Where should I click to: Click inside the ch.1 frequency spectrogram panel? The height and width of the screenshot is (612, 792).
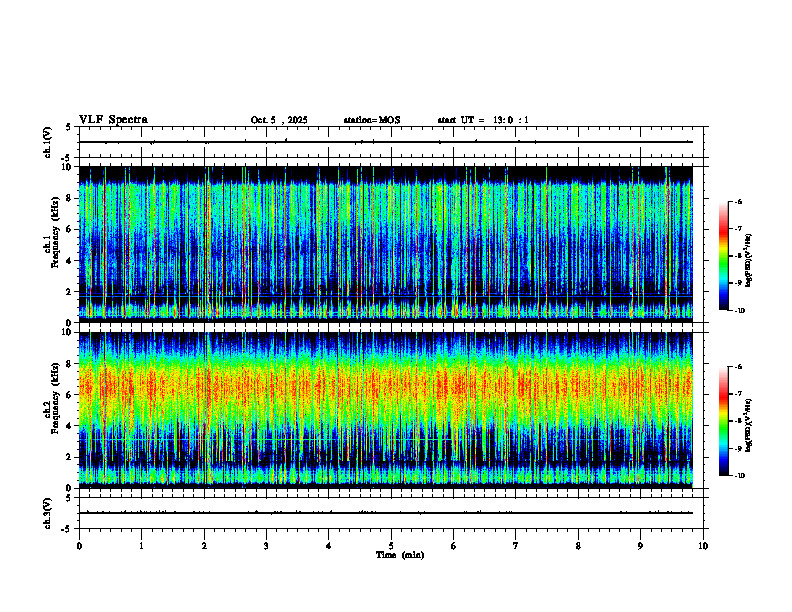tap(386, 244)
